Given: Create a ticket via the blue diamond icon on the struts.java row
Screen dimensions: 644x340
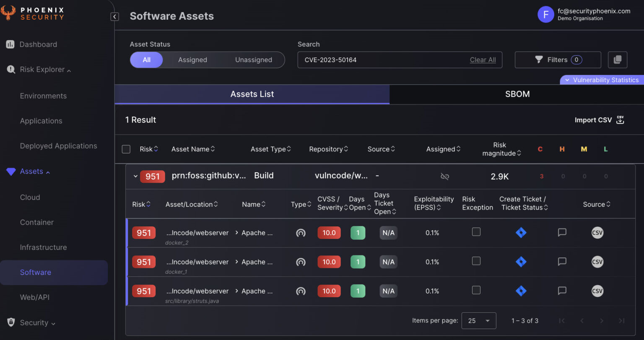Looking at the screenshot, I should tap(521, 291).
